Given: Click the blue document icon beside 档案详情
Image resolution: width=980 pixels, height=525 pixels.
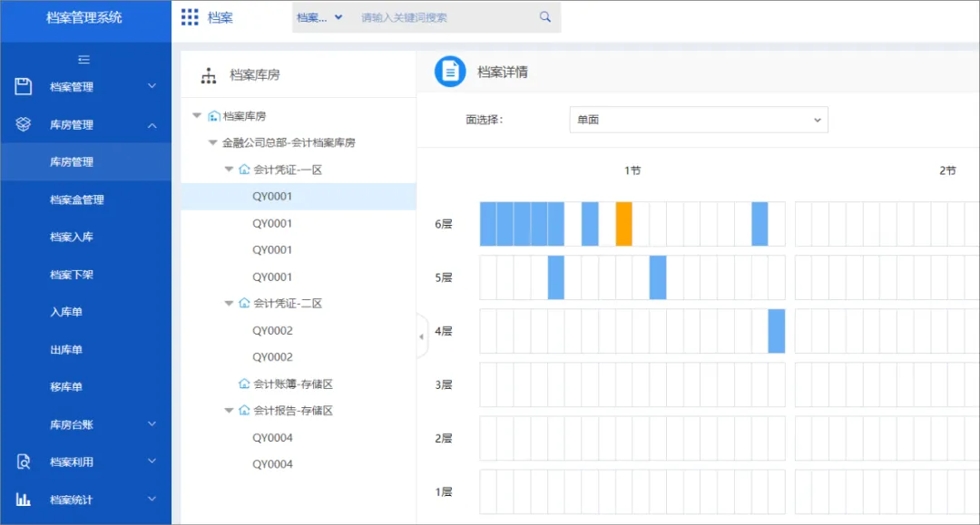Looking at the screenshot, I should 450,72.
